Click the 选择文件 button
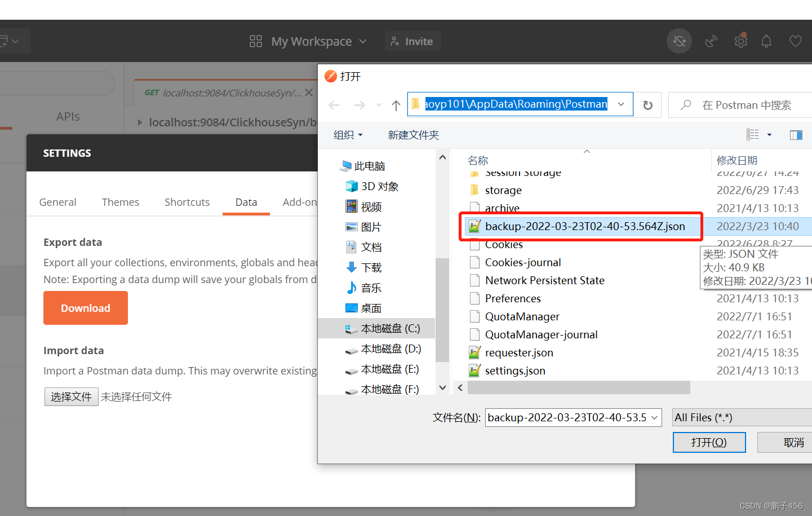The height and width of the screenshot is (516, 812). tap(72, 397)
